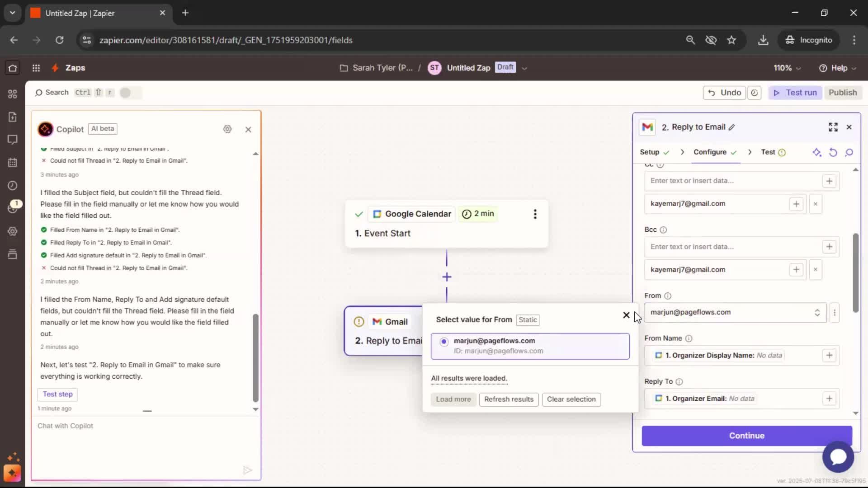
Task: Close the Reply to Email panel
Action: point(849,127)
